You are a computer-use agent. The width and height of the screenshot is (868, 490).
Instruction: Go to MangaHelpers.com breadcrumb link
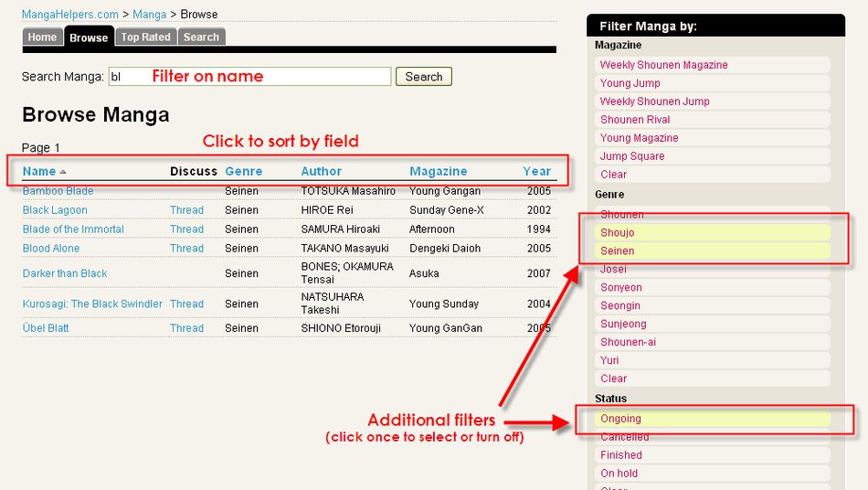point(69,15)
